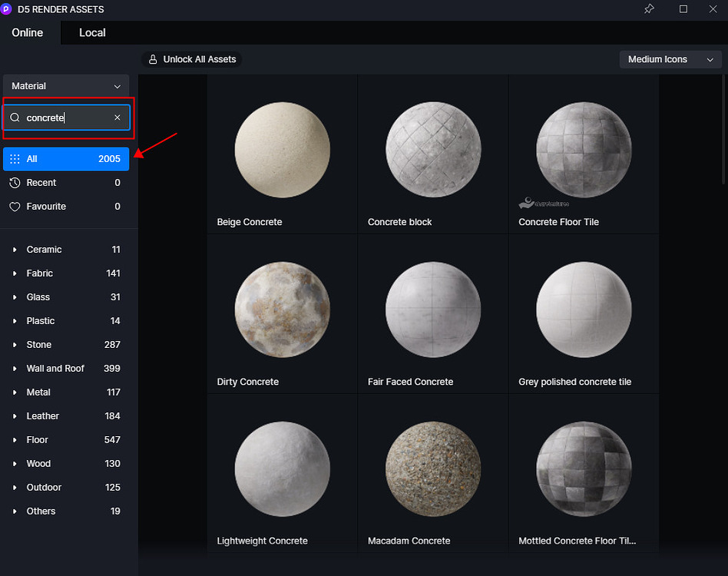Viewport: 728px width, 576px height.
Task: Select the Macadam Concrete material sphere
Action: tap(433, 469)
